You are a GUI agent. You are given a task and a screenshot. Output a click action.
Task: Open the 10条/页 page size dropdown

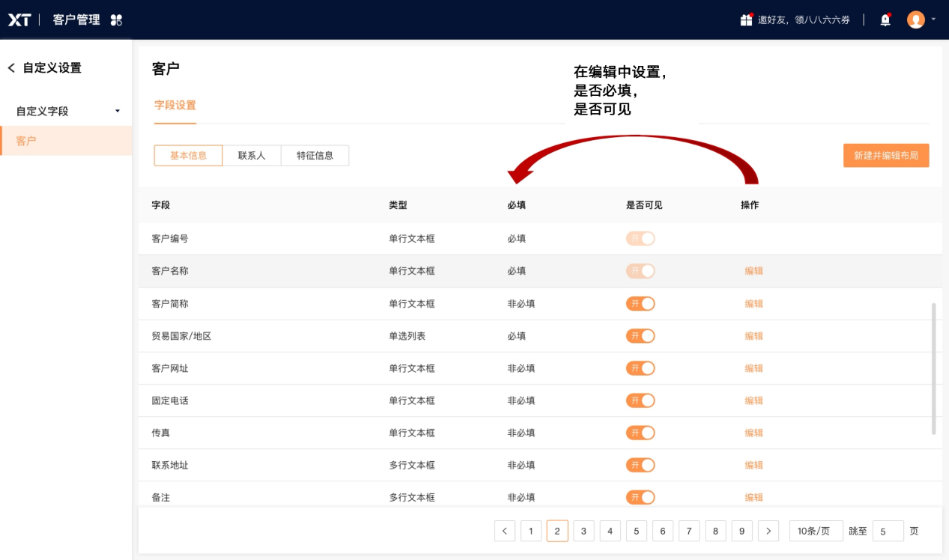pyautogui.click(x=816, y=531)
